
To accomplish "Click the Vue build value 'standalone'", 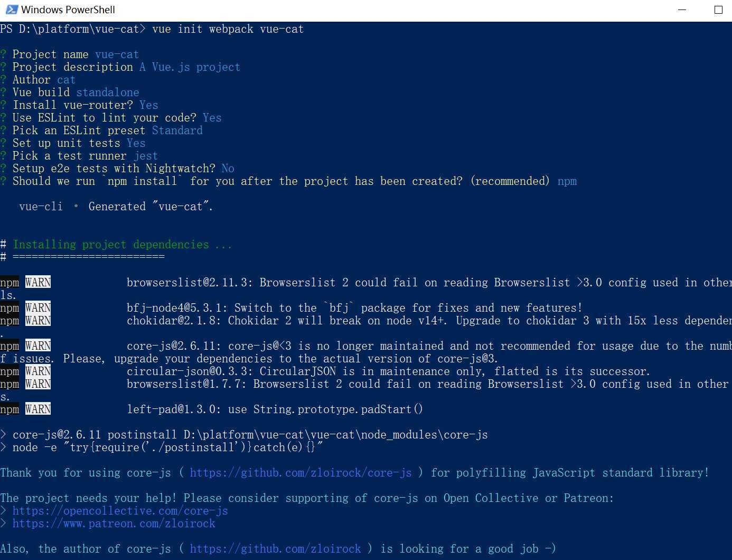I will [x=108, y=92].
